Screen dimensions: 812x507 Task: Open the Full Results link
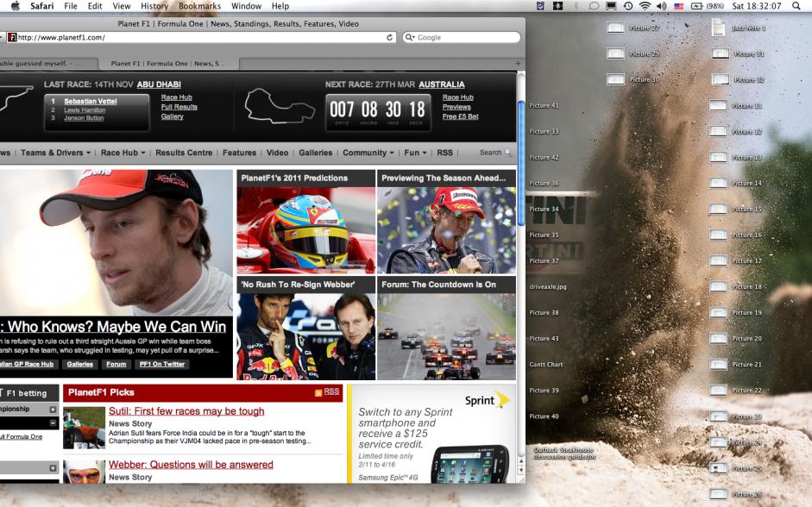tap(179, 107)
